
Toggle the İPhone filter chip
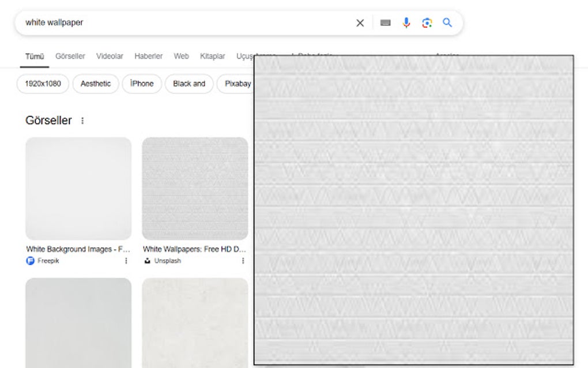tap(142, 84)
